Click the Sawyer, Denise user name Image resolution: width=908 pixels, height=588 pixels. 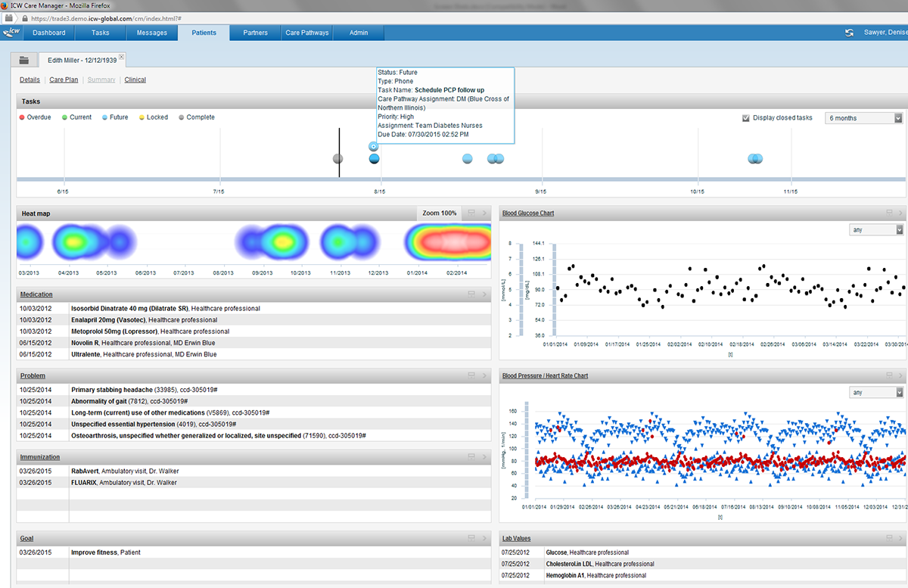(885, 33)
